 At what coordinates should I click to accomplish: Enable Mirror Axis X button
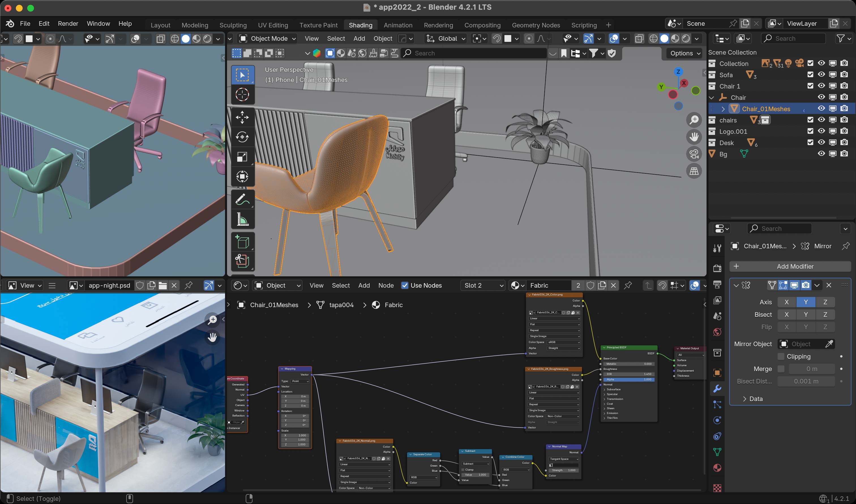(786, 302)
